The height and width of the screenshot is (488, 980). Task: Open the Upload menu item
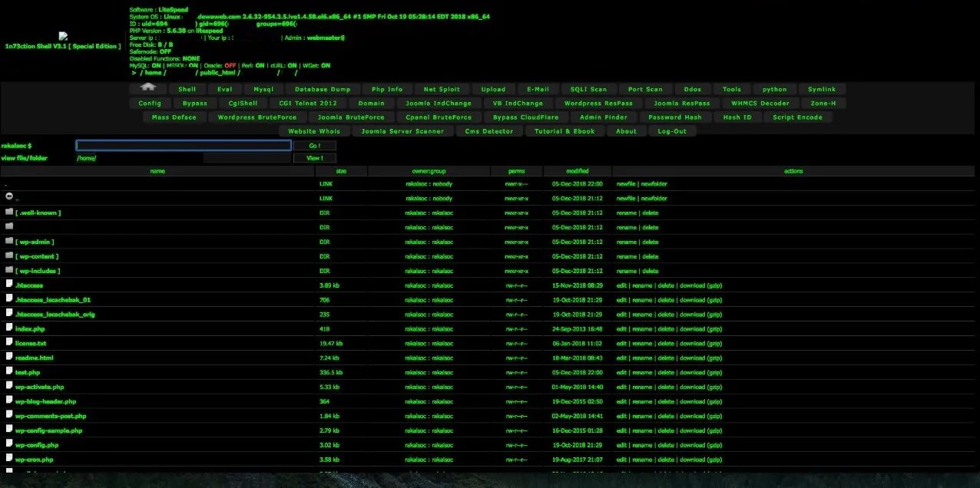tap(493, 89)
